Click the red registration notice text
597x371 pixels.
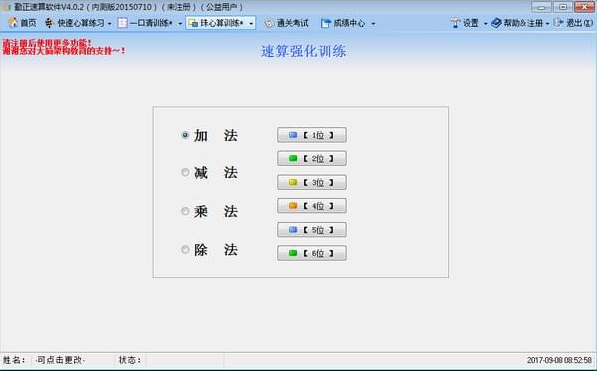[x=64, y=47]
